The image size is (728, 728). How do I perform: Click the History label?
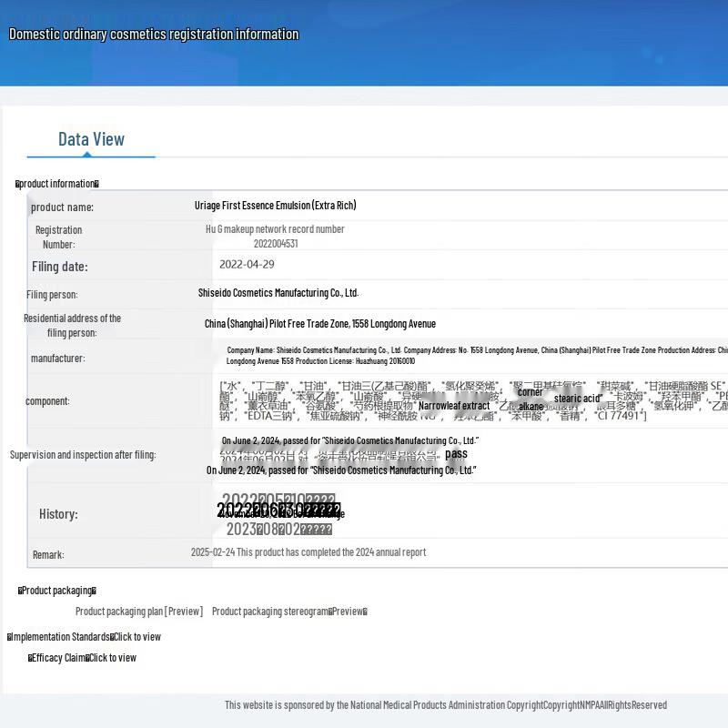tap(58, 514)
